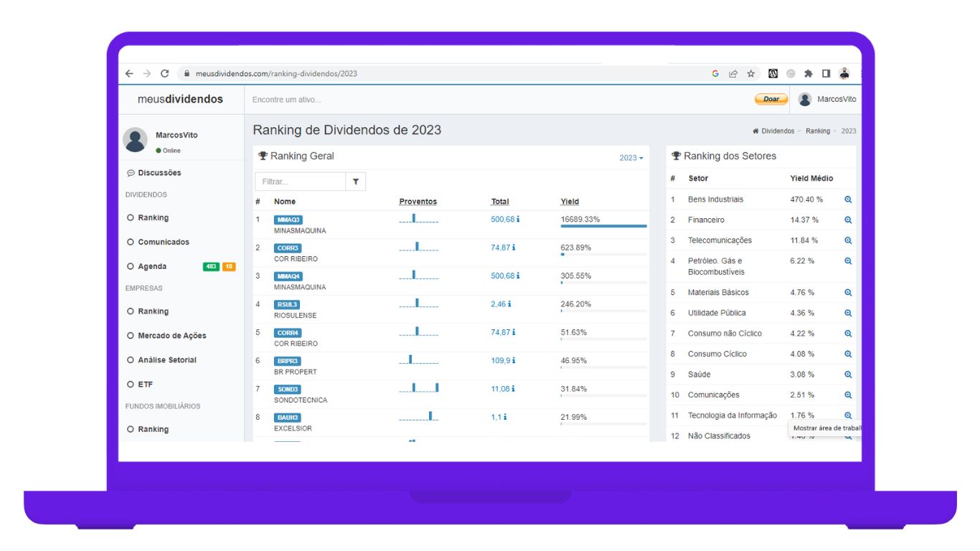
Task: Click MMAQ3 yield progress bar
Action: click(603, 226)
